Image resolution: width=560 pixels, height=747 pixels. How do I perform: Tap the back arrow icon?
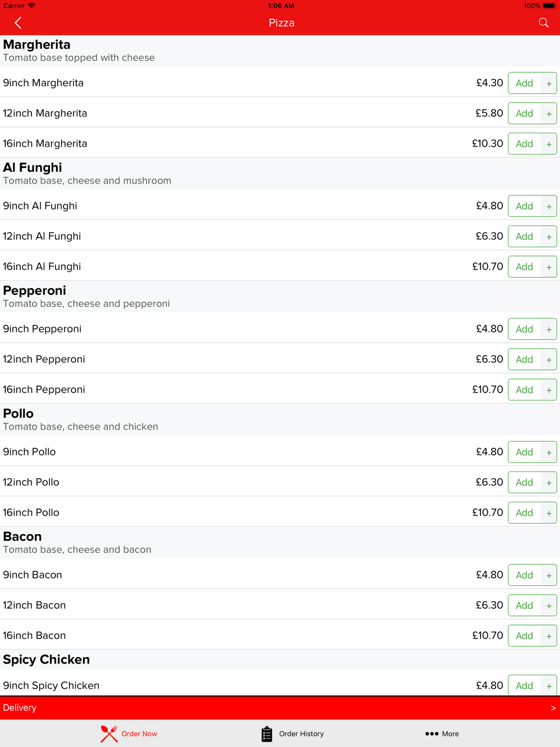coord(18,23)
